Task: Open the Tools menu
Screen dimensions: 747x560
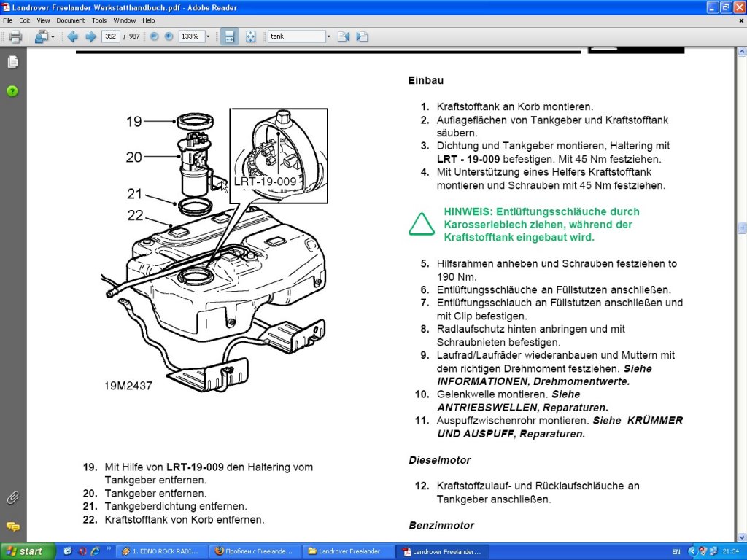Action: click(x=99, y=20)
